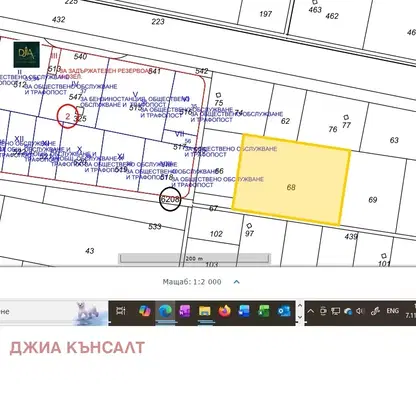Click parcel number 69 on the map
This screenshot has width=416, height=400.
373,200
